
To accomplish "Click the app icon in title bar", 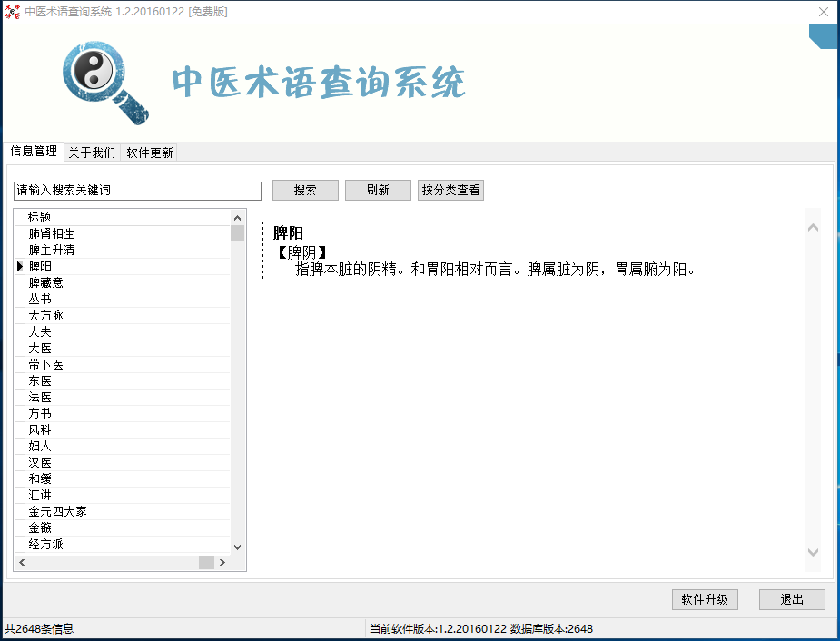I will tap(12, 12).
